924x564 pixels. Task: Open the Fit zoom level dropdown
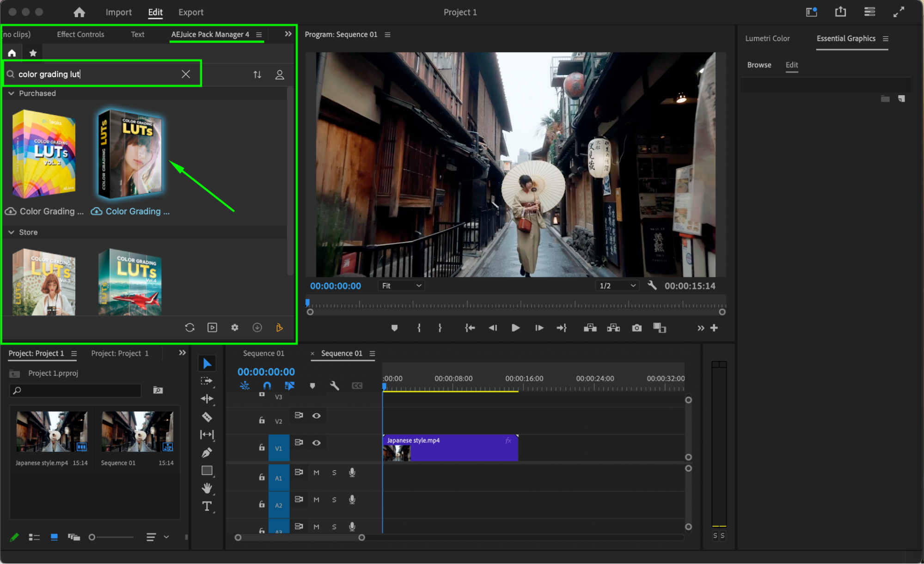point(401,286)
